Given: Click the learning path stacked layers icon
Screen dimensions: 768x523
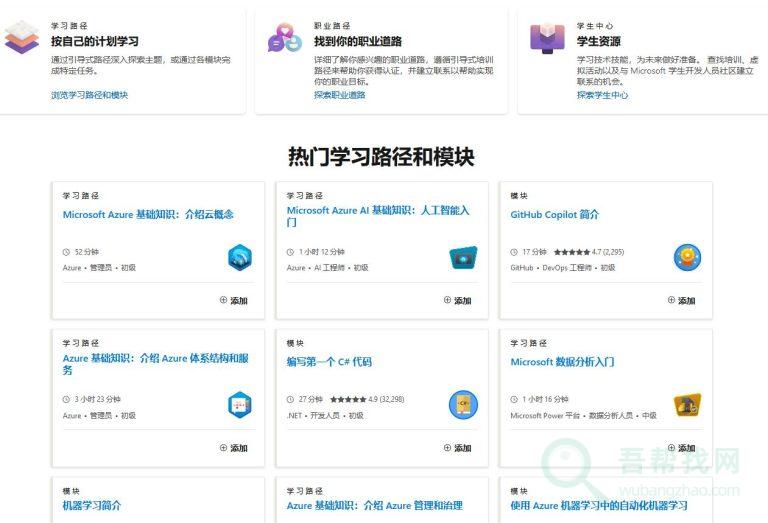Looking at the screenshot, I should click(21, 38).
